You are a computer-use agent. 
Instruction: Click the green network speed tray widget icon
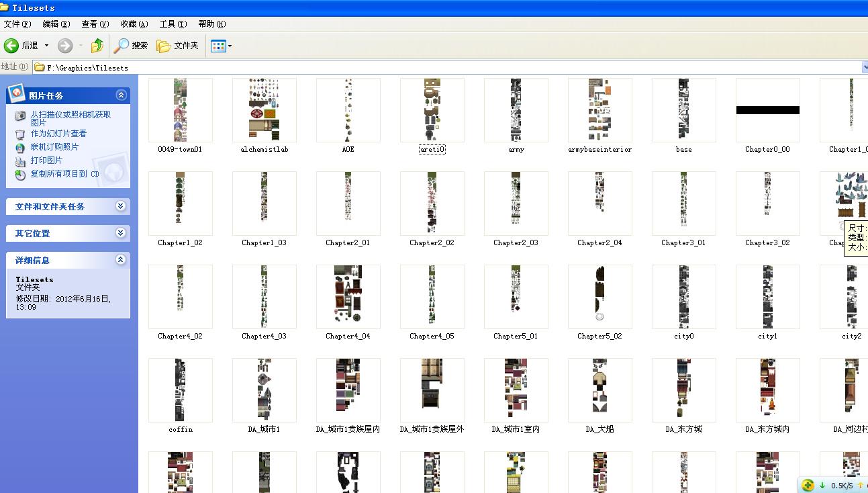coord(808,485)
